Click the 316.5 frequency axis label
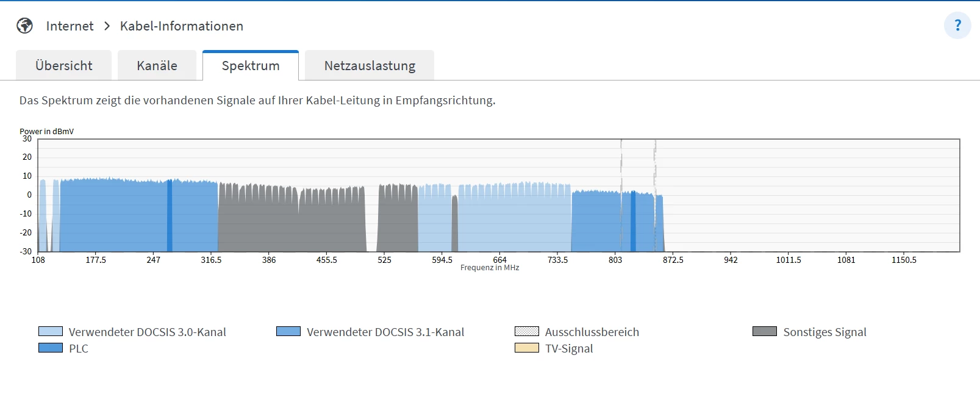980x394 pixels. [x=211, y=260]
